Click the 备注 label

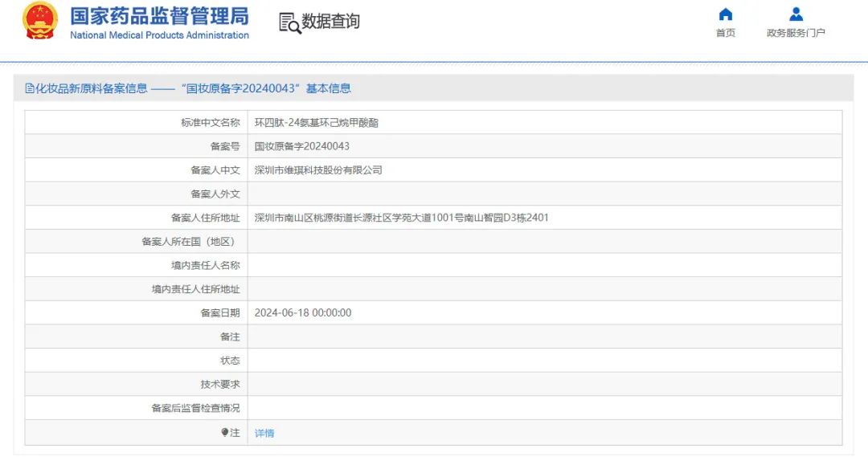pos(231,337)
